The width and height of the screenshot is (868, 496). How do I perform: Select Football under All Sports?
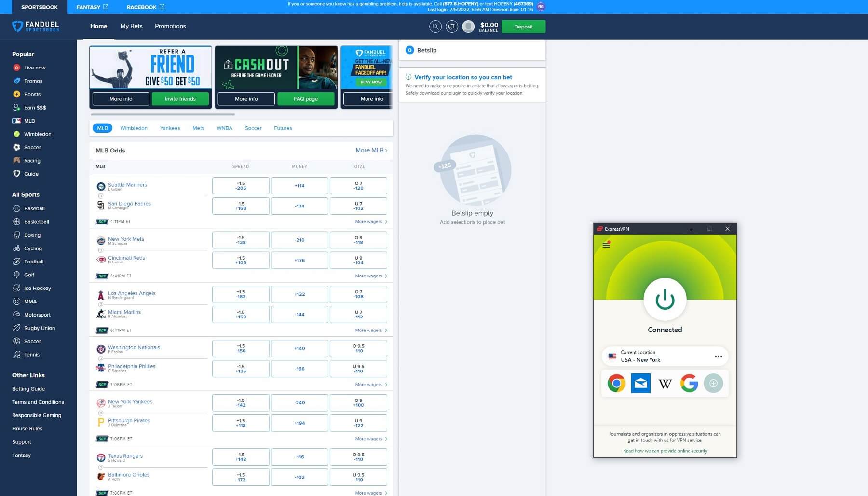28,262
